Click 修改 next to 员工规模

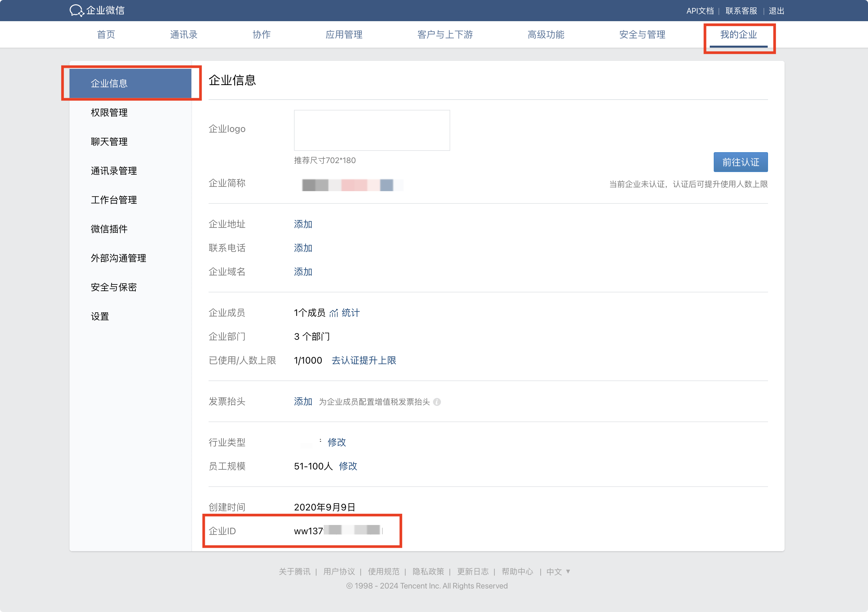pos(348,466)
